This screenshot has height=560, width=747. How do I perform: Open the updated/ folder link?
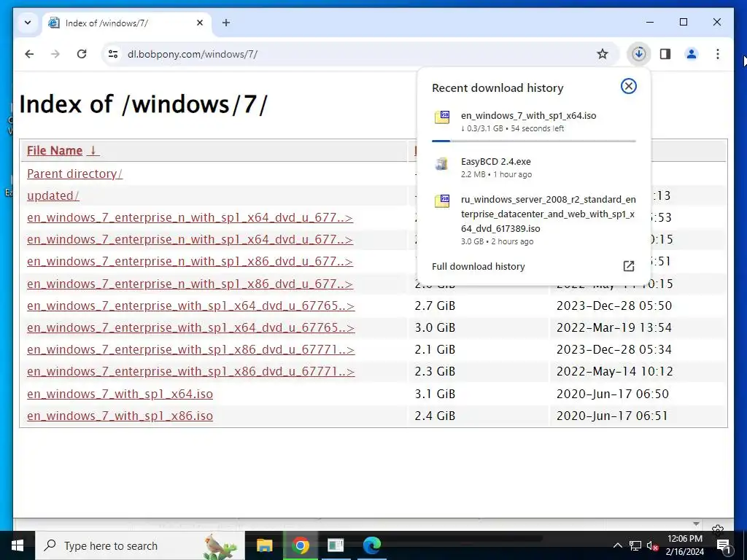(x=53, y=195)
